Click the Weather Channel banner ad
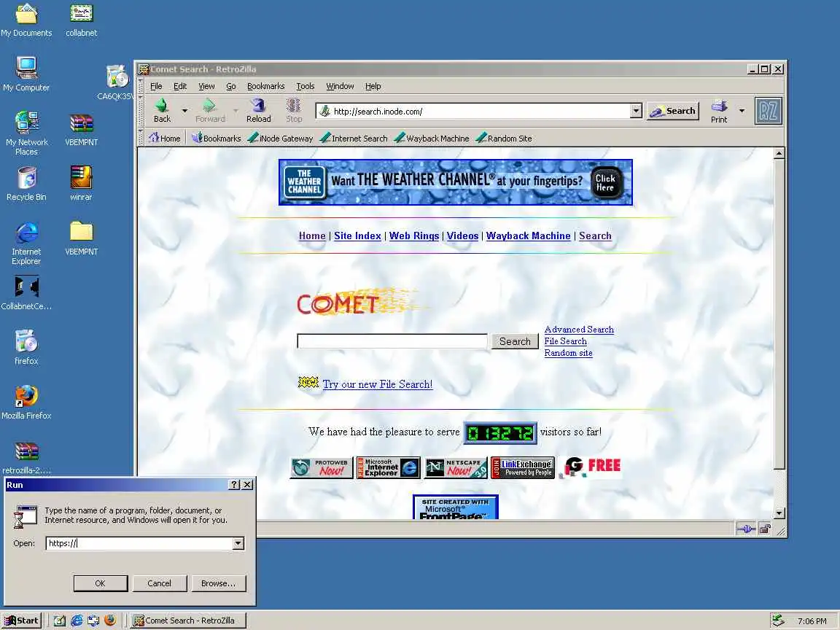840x630 pixels. tap(455, 182)
